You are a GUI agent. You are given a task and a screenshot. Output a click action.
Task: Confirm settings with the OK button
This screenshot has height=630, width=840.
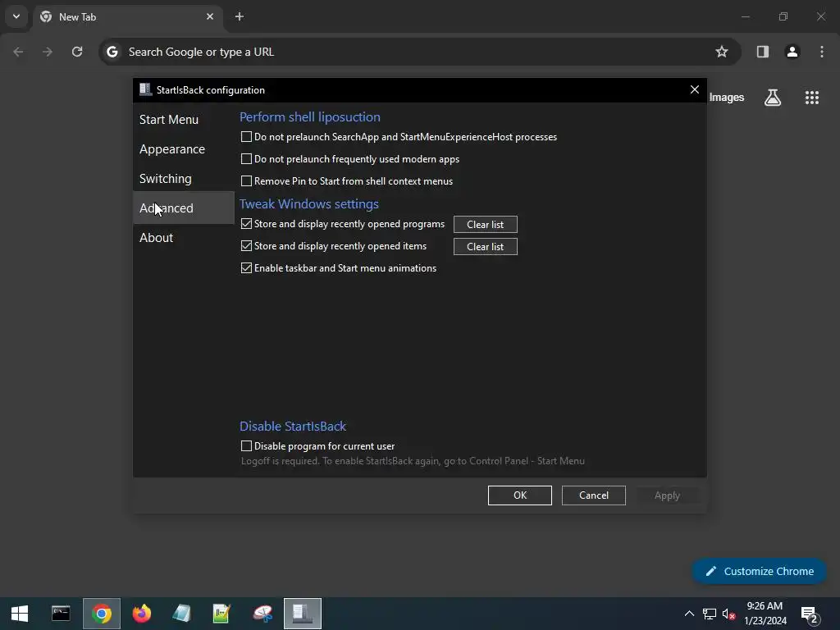click(x=519, y=495)
